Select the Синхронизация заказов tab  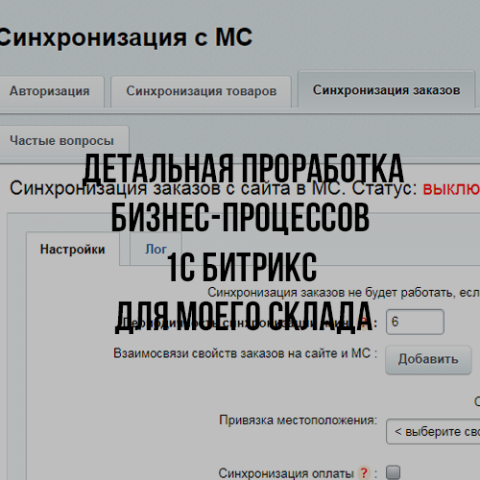[386, 90]
